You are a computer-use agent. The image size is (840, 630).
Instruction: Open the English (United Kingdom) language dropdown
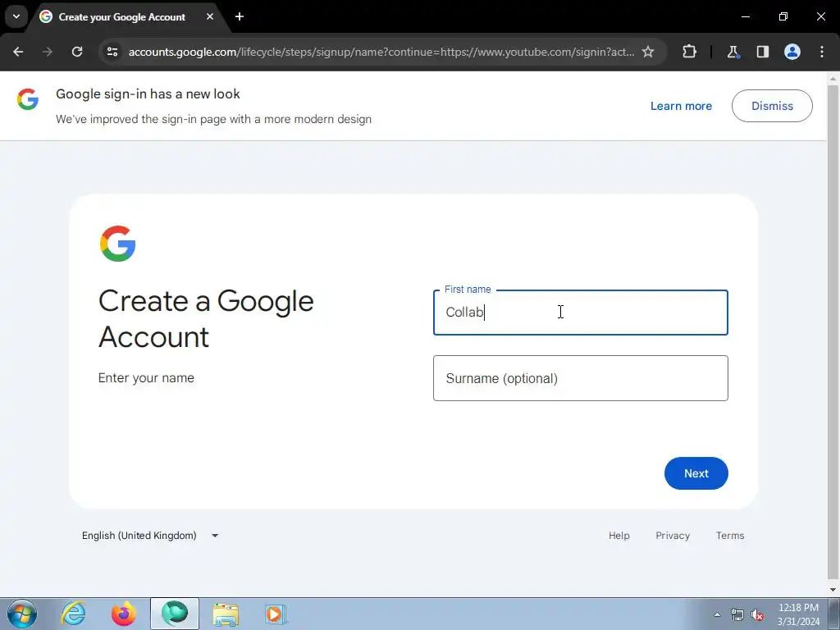click(150, 536)
